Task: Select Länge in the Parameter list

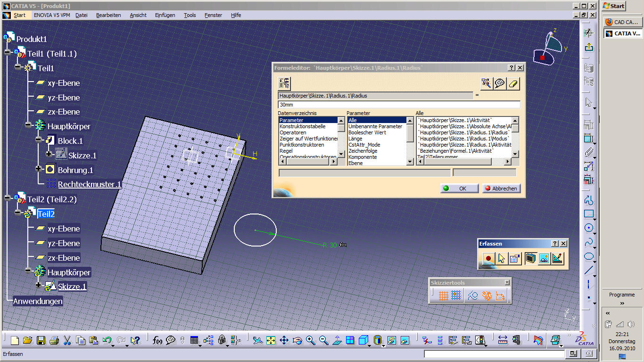Action: (x=355, y=139)
